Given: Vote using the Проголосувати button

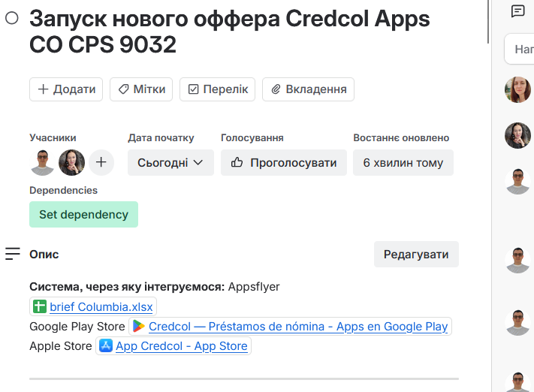Looking at the screenshot, I should point(284,162).
